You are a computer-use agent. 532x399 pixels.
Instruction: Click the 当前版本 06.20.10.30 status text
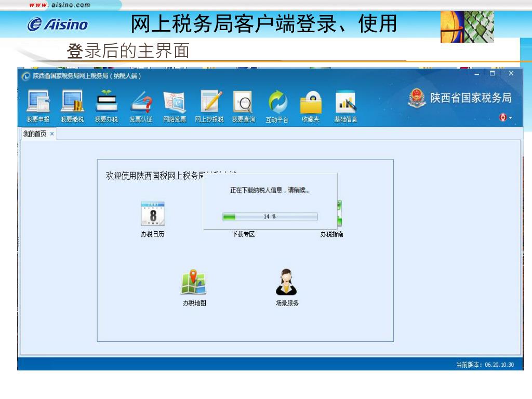[x=485, y=365]
